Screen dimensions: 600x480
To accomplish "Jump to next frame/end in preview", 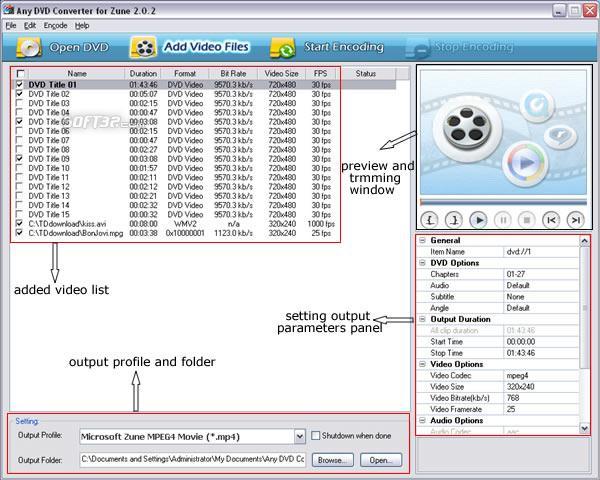I will coord(576,220).
